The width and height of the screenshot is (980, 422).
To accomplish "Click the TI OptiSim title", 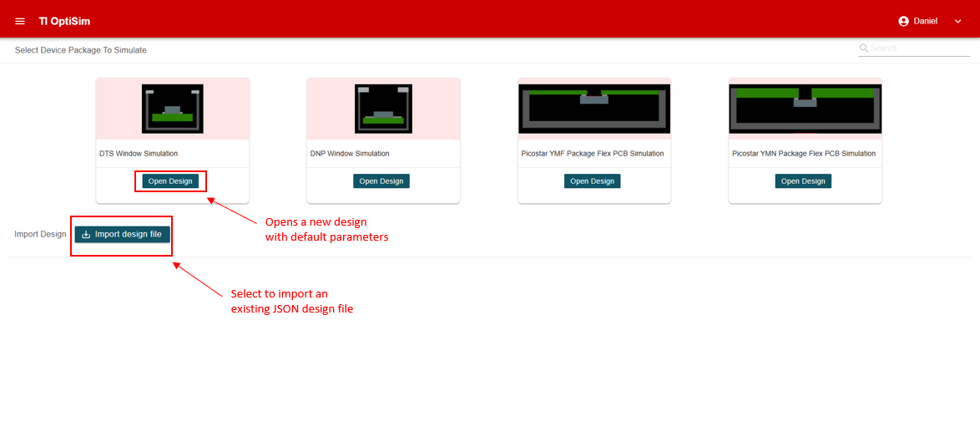I will tap(63, 21).
